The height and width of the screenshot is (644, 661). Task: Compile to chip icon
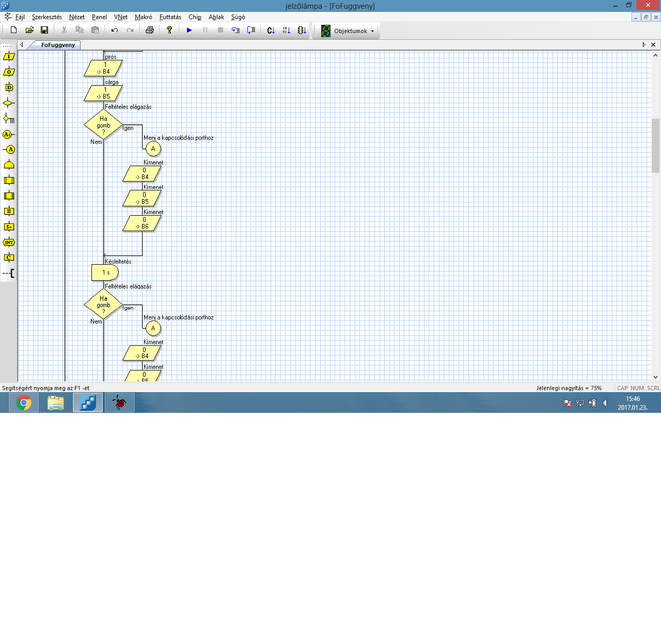[x=302, y=30]
